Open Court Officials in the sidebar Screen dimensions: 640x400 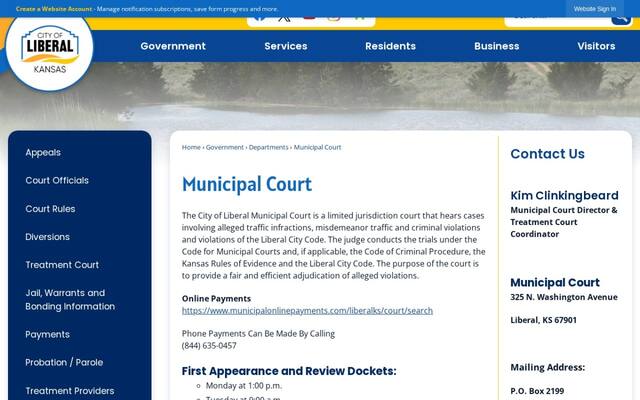tap(57, 180)
